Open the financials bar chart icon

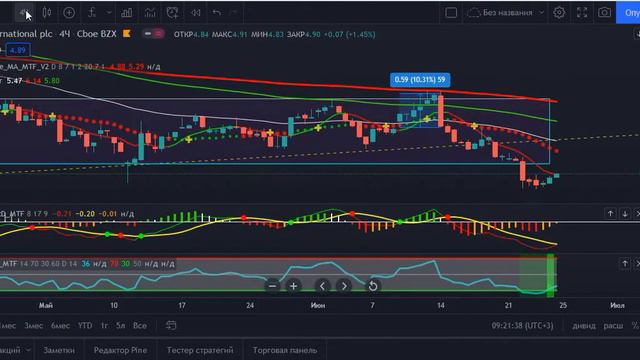pos(127,13)
